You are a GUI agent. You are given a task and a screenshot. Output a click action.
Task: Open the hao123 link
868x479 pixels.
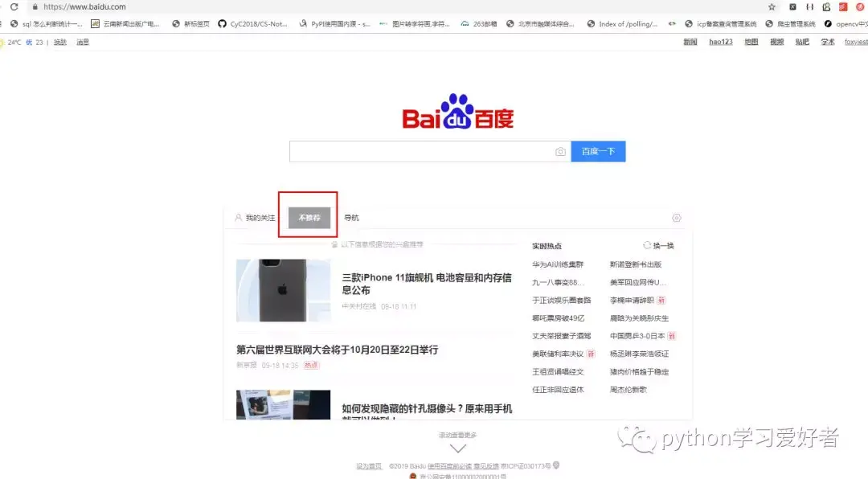click(x=721, y=42)
